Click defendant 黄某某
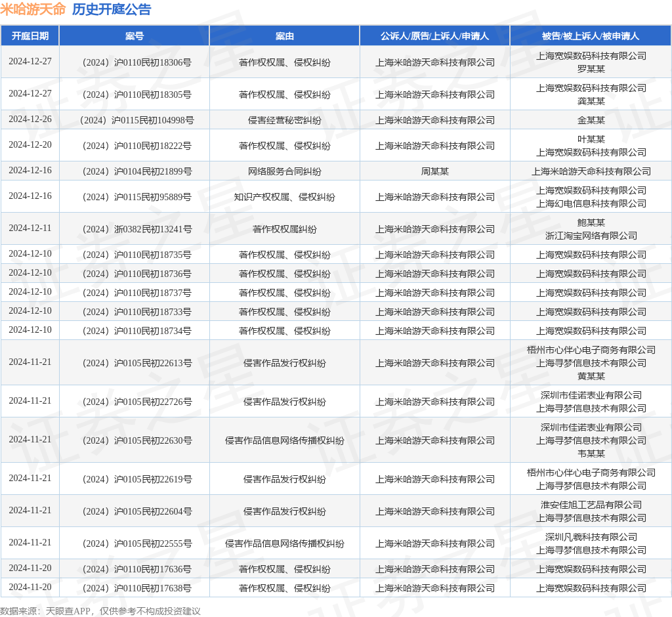Image resolution: width=672 pixels, height=617 pixels. pyautogui.click(x=591, y=377)
